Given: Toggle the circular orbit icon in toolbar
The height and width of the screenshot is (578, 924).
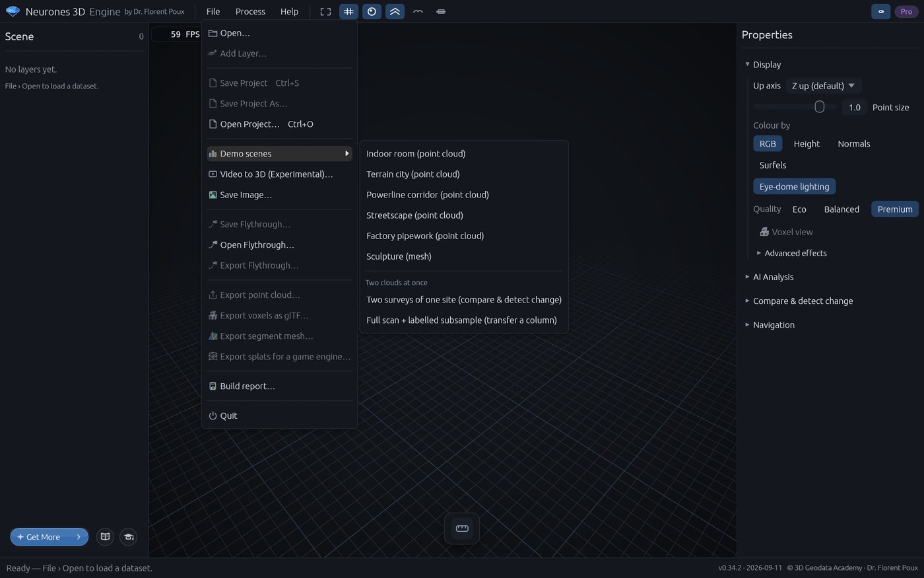Looking at the screenshot, I should 372,11.
